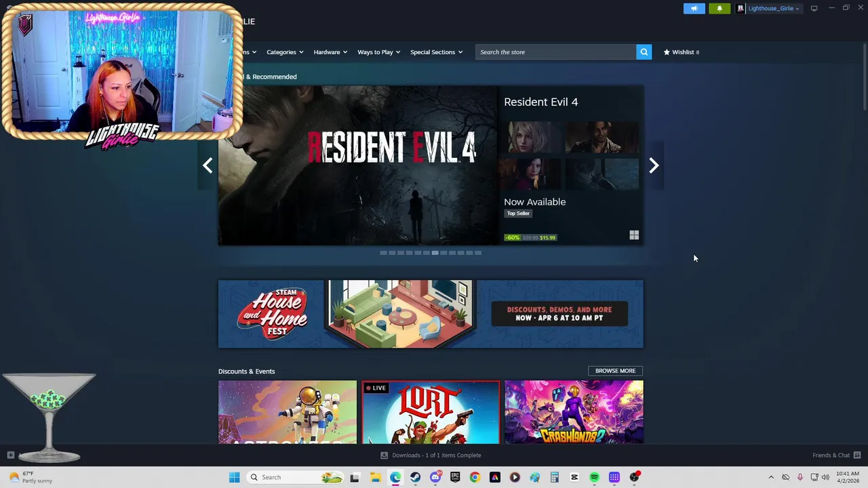This screenshot has height=488, width=868.
Task: Open the Windows Start menu
Action: [234, 477]
